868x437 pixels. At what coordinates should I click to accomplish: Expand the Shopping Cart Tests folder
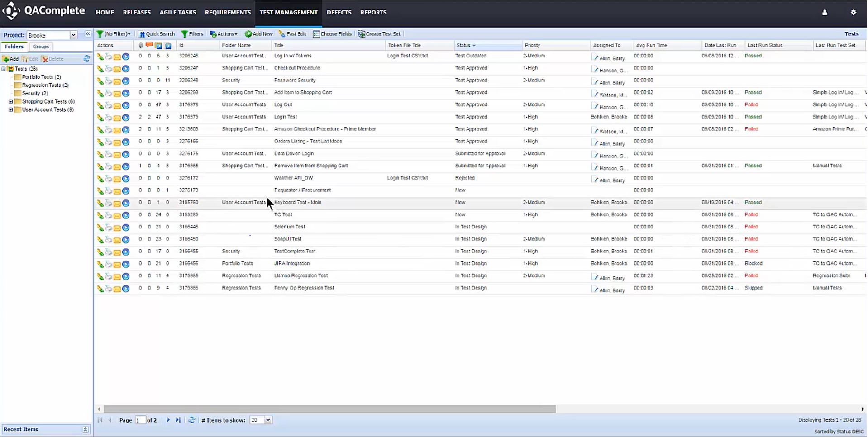pos(10,101)
